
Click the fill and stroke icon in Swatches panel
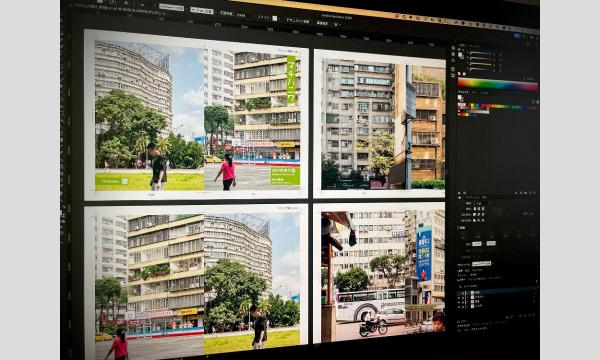pyautogui.click(x=460, y=98)
